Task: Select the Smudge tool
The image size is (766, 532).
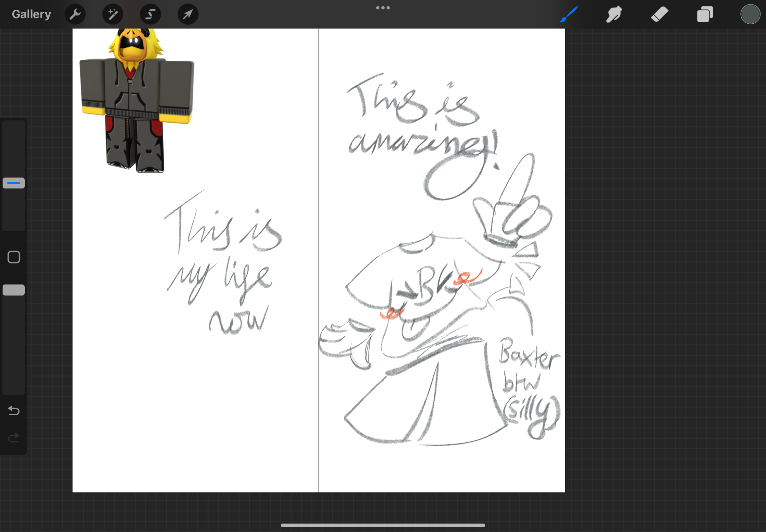Action: 614,14
